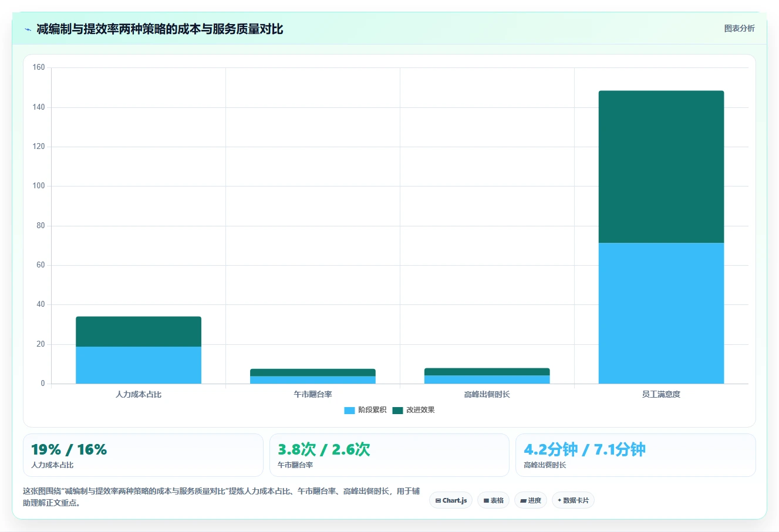
Task: Click the 人力成本占比 dark teal bar segment
Action: [139, 331]
